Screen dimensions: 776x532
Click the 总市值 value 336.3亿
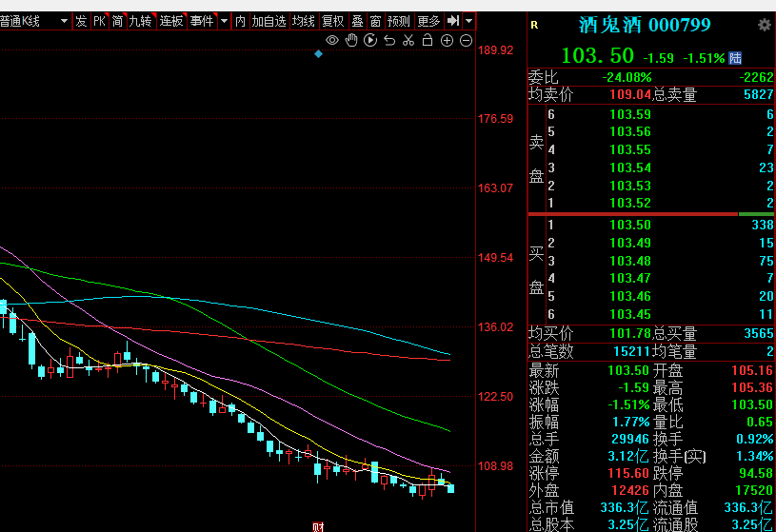[624, 508]
